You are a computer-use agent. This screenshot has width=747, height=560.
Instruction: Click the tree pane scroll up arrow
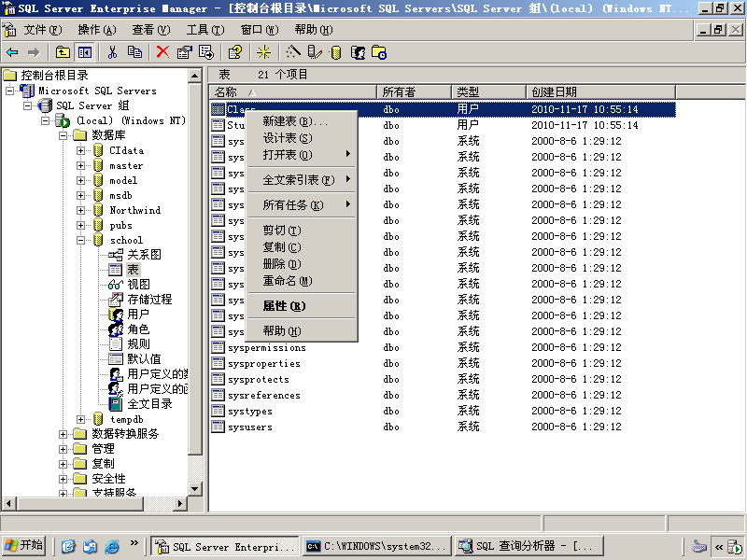(x=195, y=76)
